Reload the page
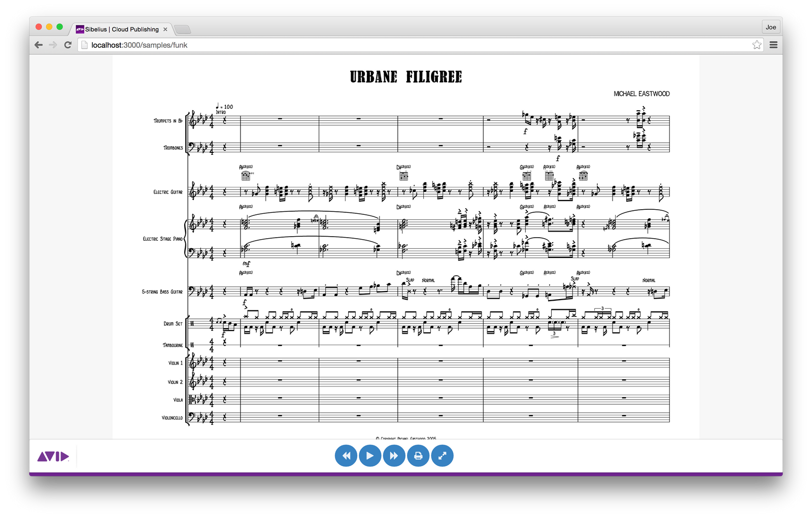The width and height of the screenshot is (812, 518). tap(67, 45)
